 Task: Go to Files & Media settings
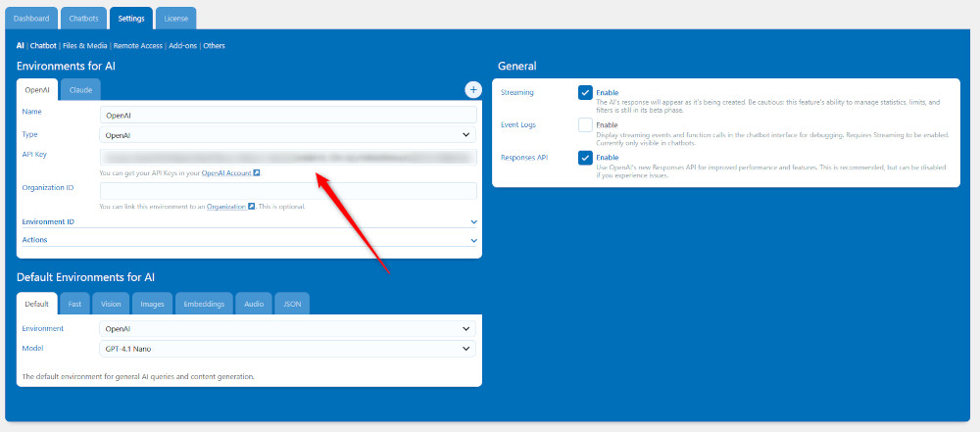tap(85, 46)
